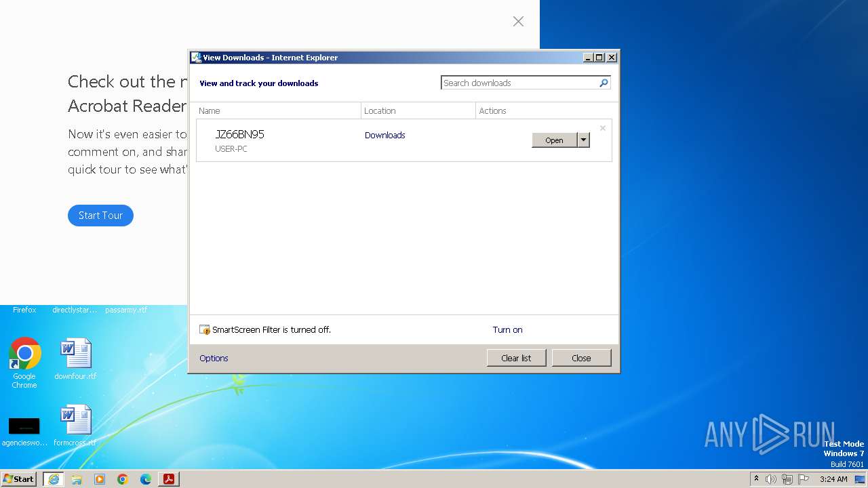Image resolution: width=868 pixels, height=488 pixels.
Task: Select Firefox desktop label
Action: pyautogui.click(x=24, y=310)
